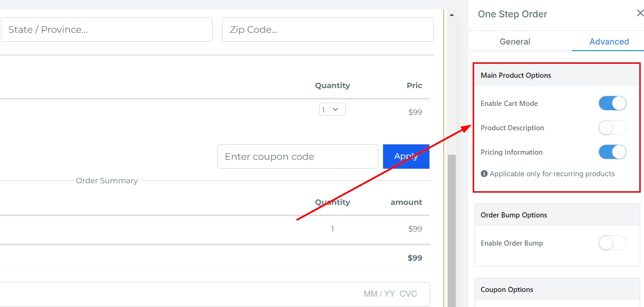Click the info icon beside recurring products note
This screenshot has height=307, width=644.
click(x=484, y=174)
